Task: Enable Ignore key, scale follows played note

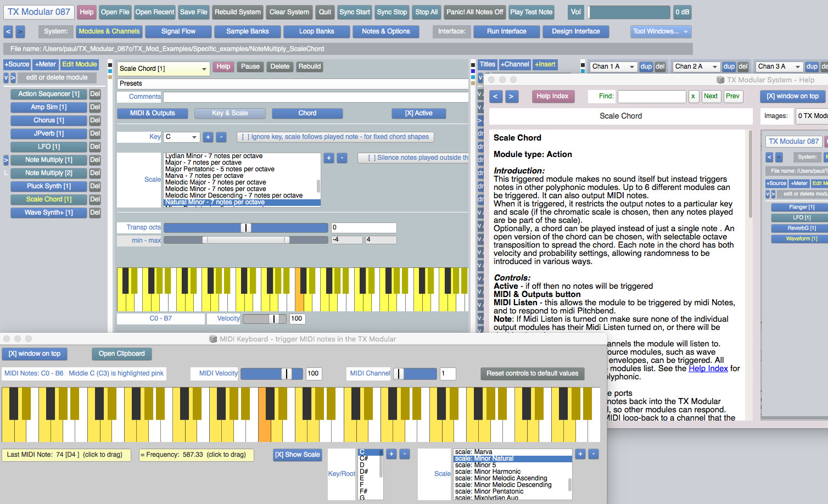Action: click(x=335, y=137)
